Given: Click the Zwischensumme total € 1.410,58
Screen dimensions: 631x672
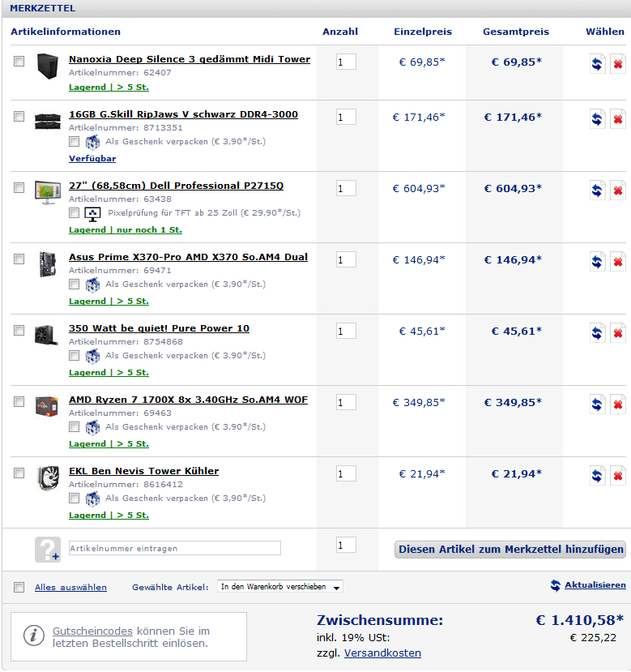Looking at the screenshot, I should coord(580,620).
